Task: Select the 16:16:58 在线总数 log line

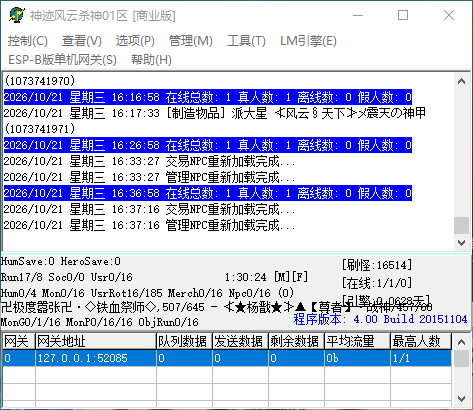Action: (208, 97)
